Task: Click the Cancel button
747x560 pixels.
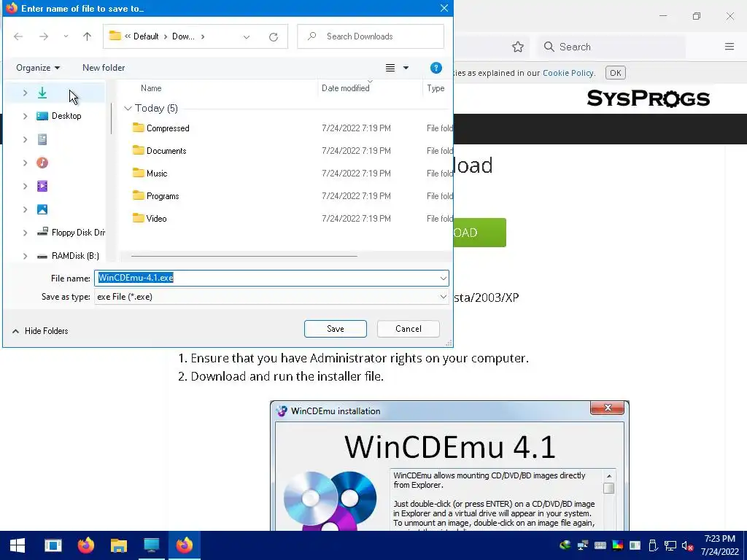Action: coord(409,329)
